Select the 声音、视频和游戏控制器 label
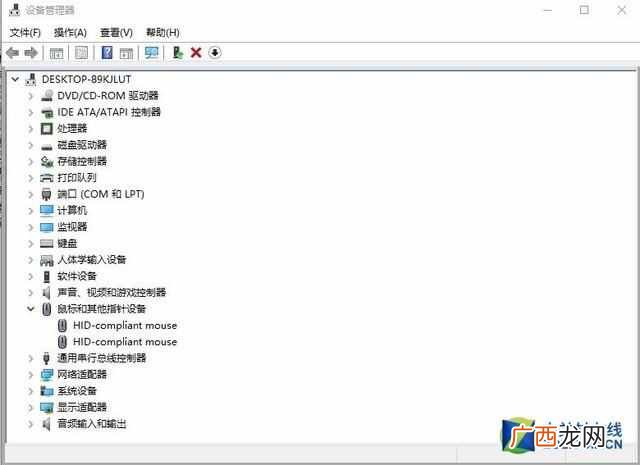Image resolution: width=640 pixels, height=465 pixels. pyautogui.click(x=111, y=292)
